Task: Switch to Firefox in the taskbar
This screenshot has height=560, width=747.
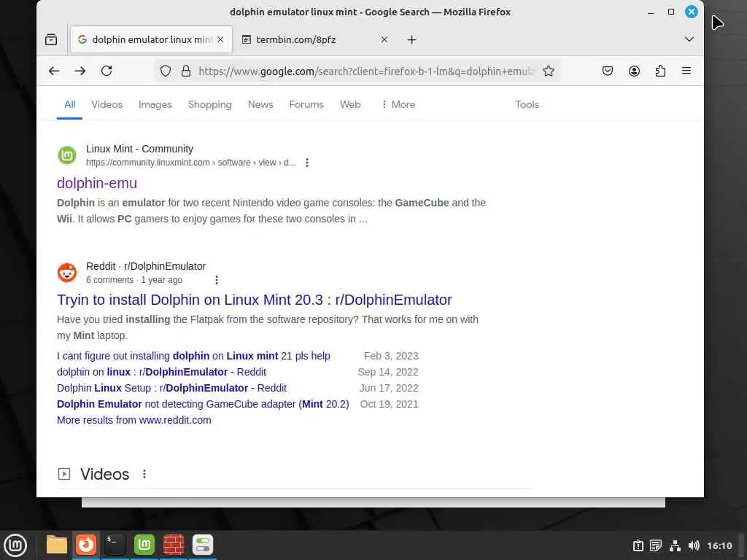Action: point(86,545)
